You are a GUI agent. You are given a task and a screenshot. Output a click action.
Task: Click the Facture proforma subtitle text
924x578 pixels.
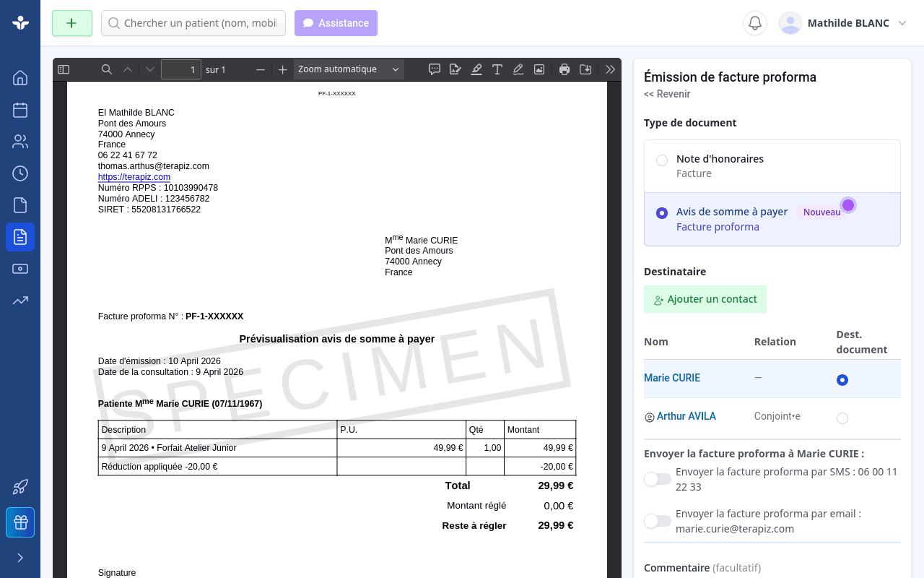coord(718,227)
